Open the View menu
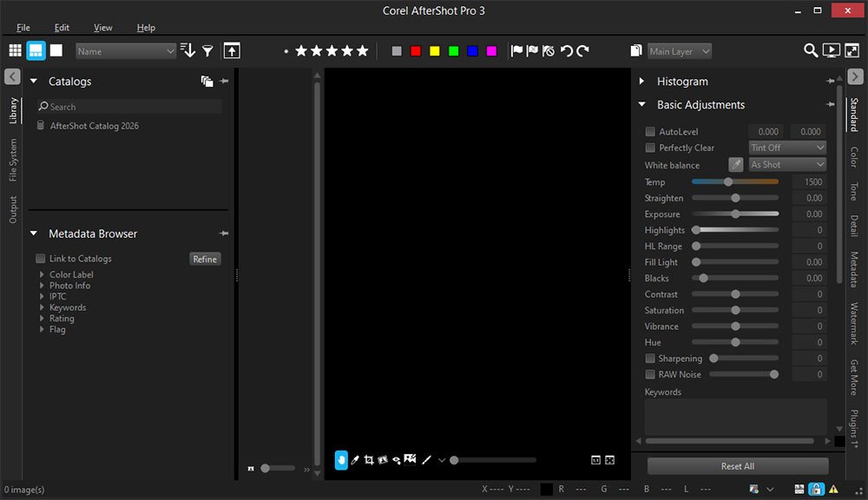868x500 pixels. 103,28
